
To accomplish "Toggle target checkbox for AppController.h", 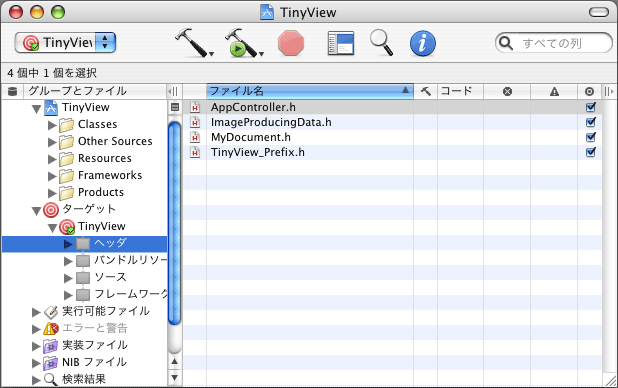I will click(590, 107).
